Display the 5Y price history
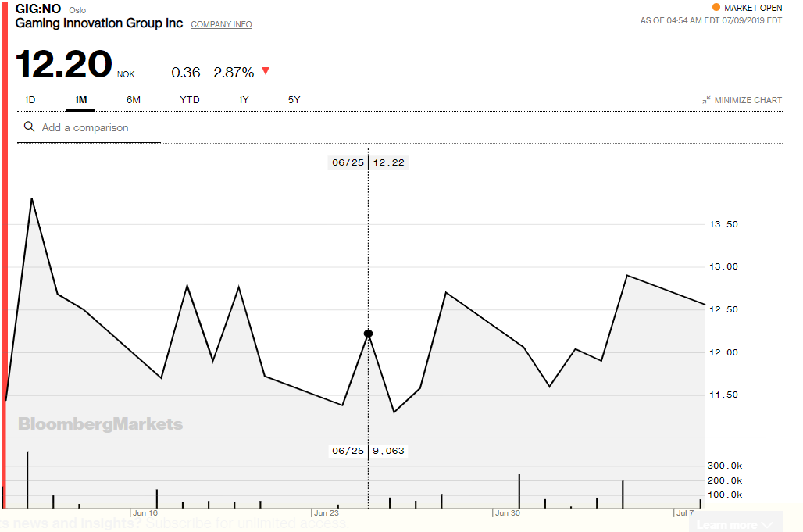The image size is (803, 532). (x=294, y=100)
